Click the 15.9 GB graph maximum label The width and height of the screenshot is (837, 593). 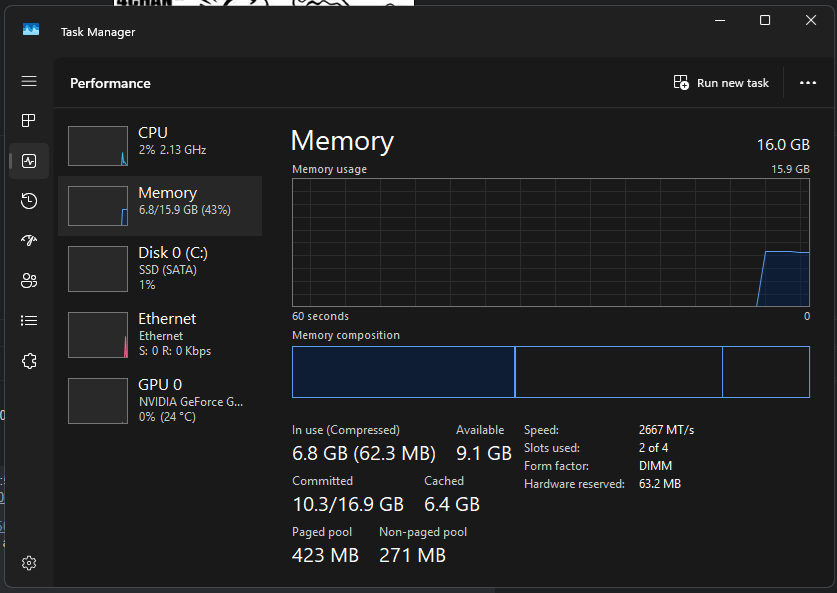click(x=790, y=169)
